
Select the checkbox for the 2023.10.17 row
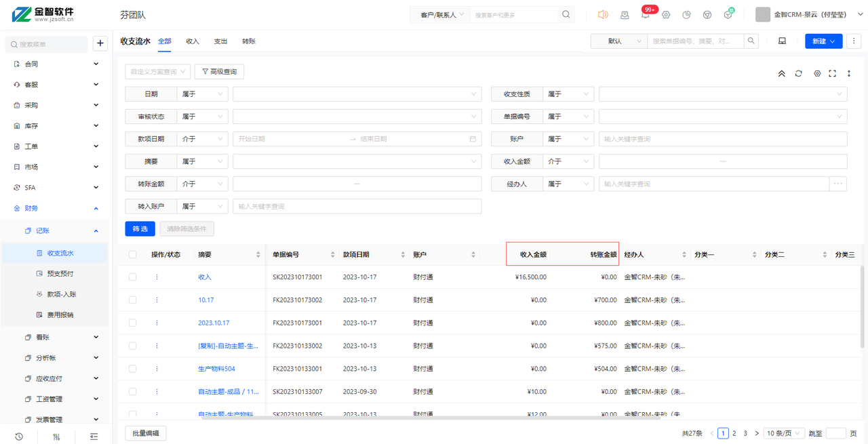pos(132,323)
